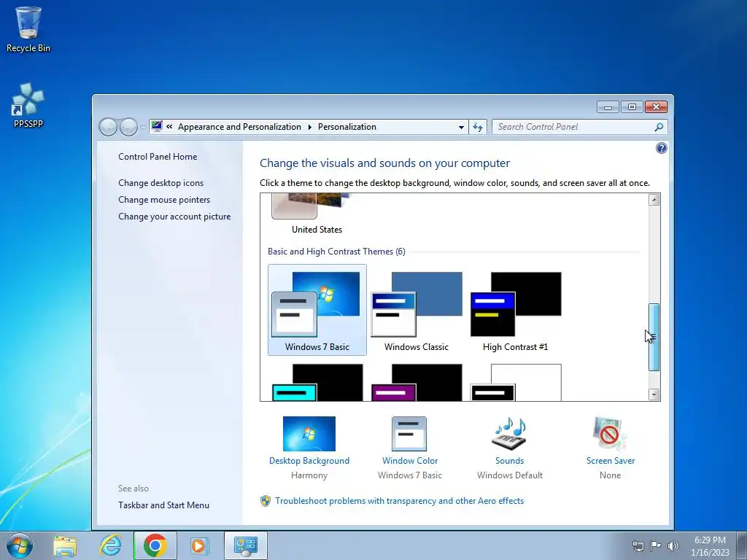
Task: Click the Screen Saver icon
Action: 611,434
